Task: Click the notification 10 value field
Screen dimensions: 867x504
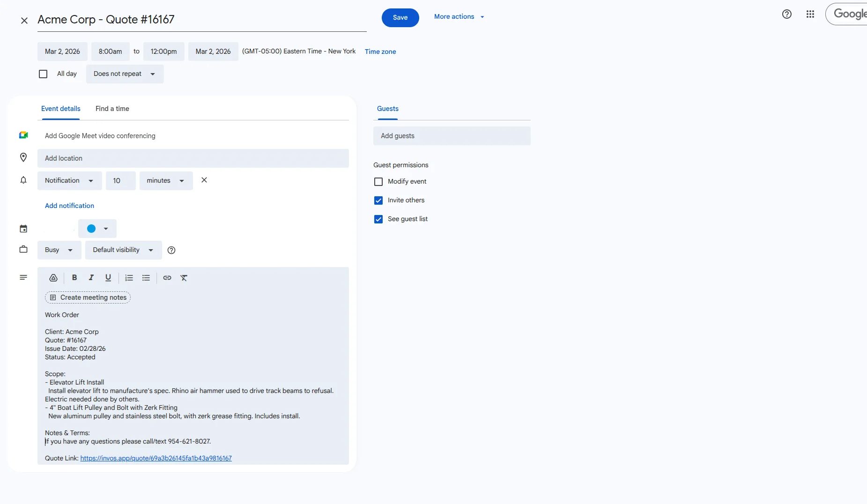Action: (x=121, y=181)
